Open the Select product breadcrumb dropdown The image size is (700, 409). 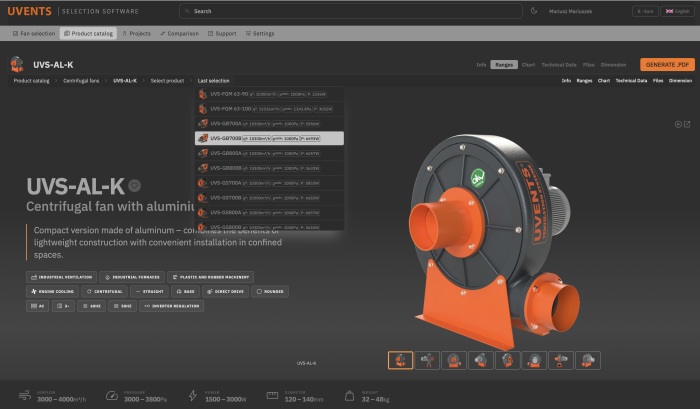[x=167, y=81]
